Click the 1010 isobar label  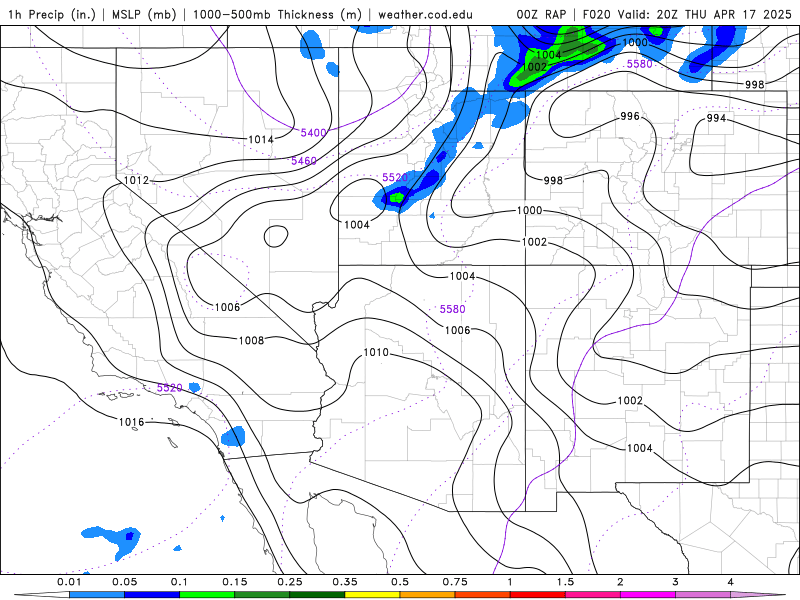(x=376, y=353)
